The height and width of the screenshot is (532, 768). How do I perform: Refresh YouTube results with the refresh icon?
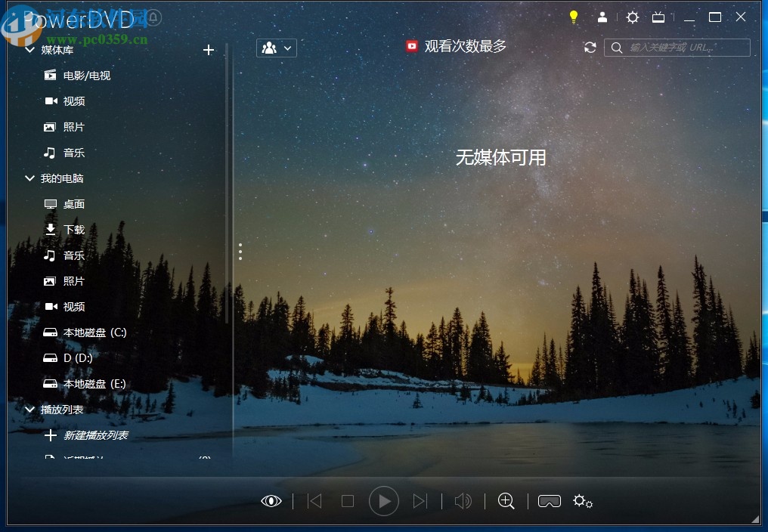[590, 47]
